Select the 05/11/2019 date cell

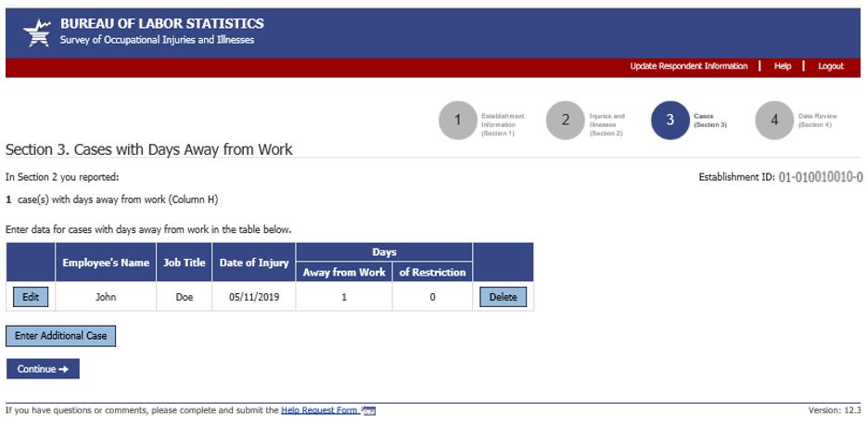point(254,297)
